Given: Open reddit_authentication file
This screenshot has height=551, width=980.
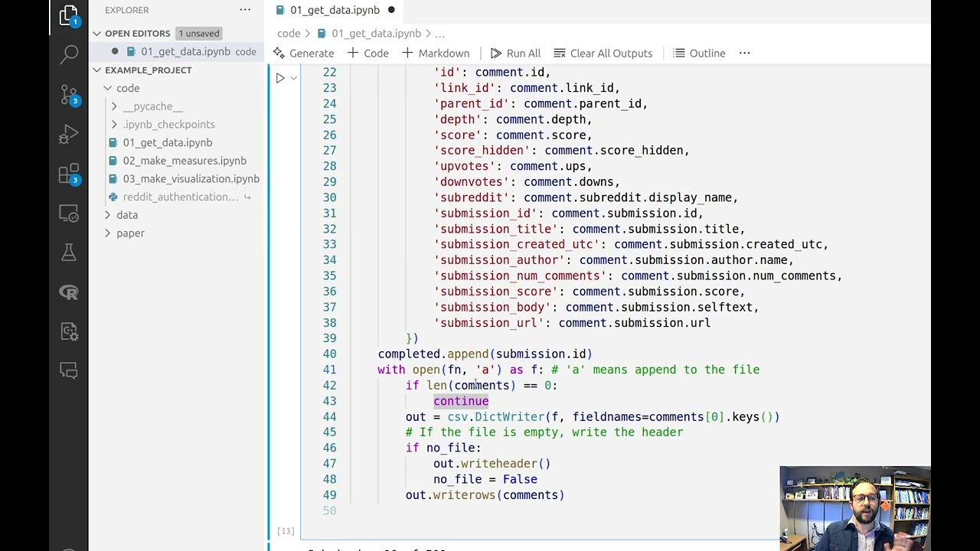Looking at the screenshot, I should (x=181, y=197).
